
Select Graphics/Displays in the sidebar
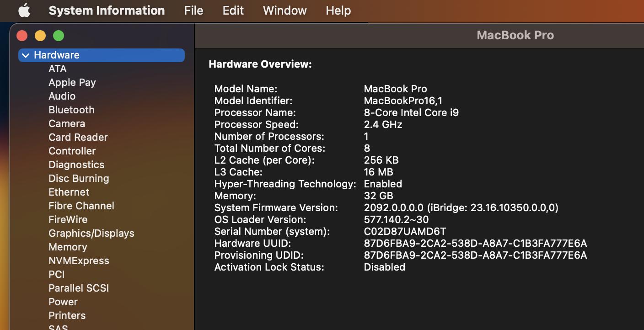point(91,233)
